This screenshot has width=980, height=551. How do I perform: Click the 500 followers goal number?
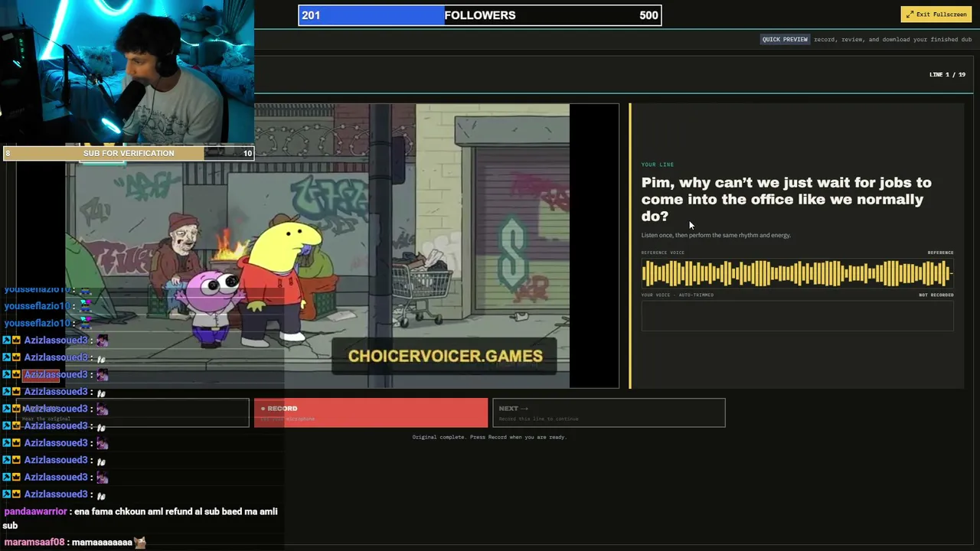(648, 15)
